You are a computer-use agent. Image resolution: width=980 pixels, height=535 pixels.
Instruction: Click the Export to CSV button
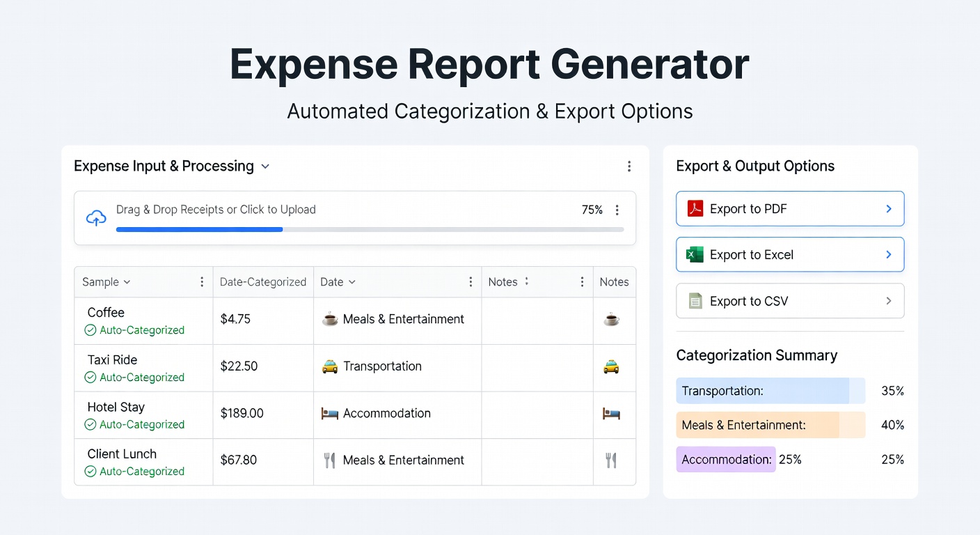(x=790, y=301)
